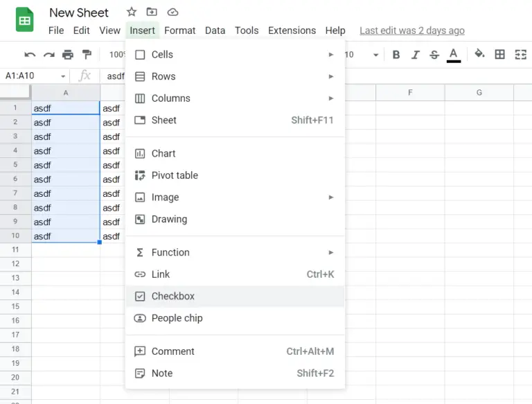Select the row 20 header
532x404 pixels.
[15, 378]
